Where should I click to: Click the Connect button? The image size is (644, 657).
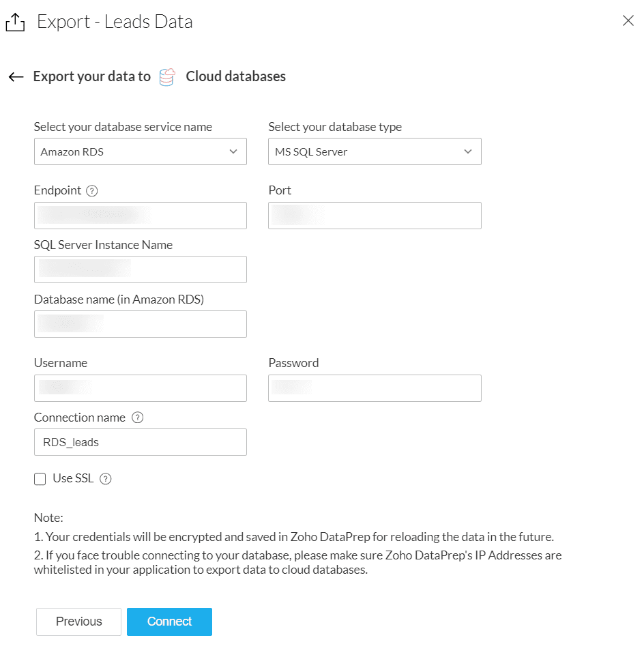(169, 622)
